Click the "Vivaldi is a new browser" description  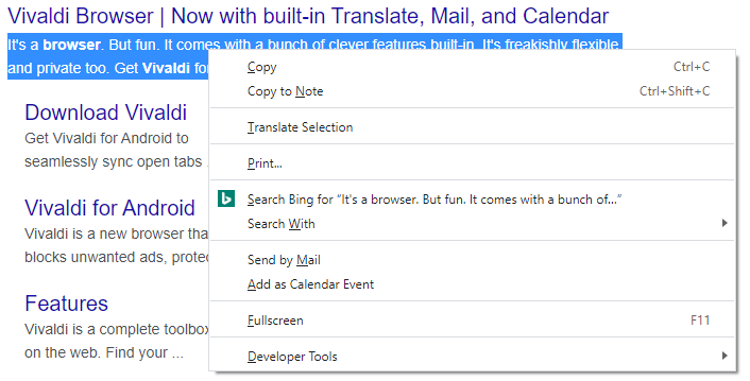tap(116, 234)
